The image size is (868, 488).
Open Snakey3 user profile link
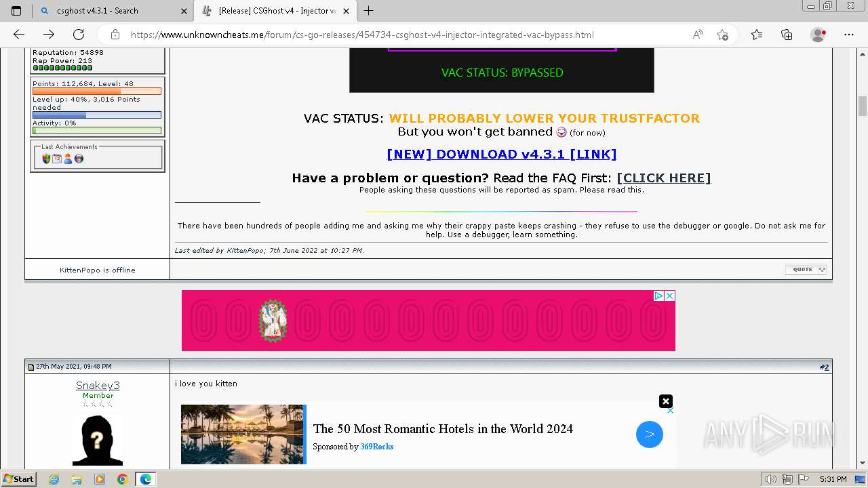(98, 386)
